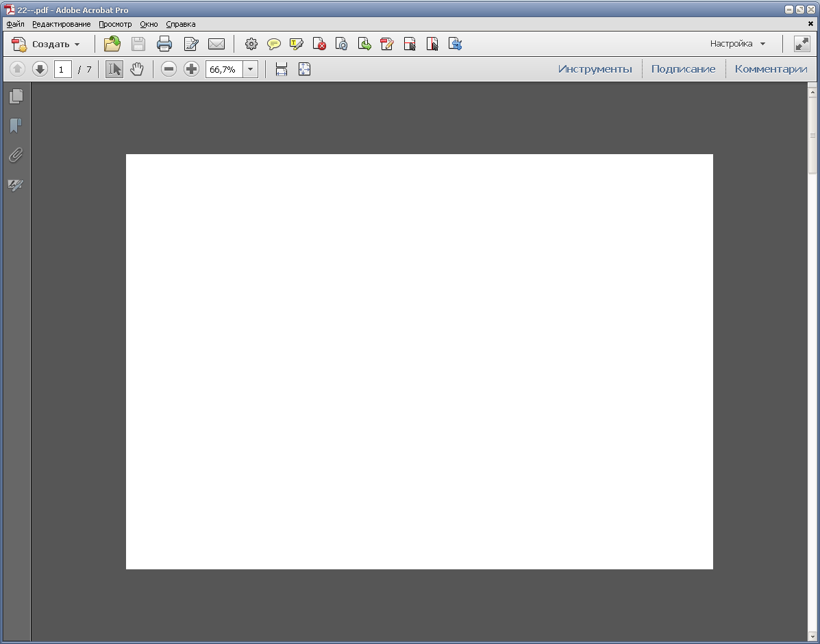Add a sticky note comment

pyautogui.click(x=274, y=44)
